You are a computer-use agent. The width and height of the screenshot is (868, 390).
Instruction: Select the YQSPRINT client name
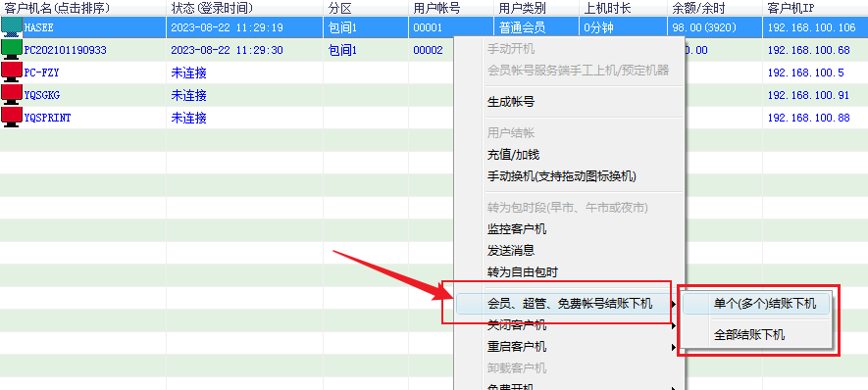click(x=47, y=119)
